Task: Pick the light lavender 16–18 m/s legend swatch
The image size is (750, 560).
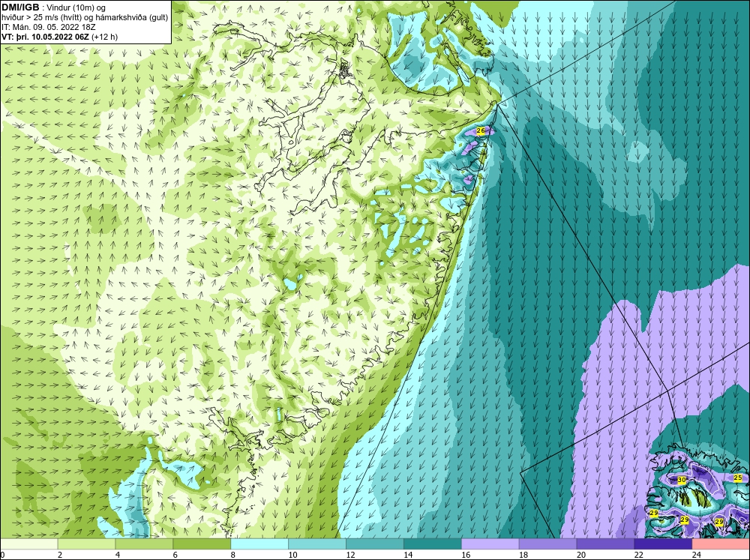Action: pos(490,544)
